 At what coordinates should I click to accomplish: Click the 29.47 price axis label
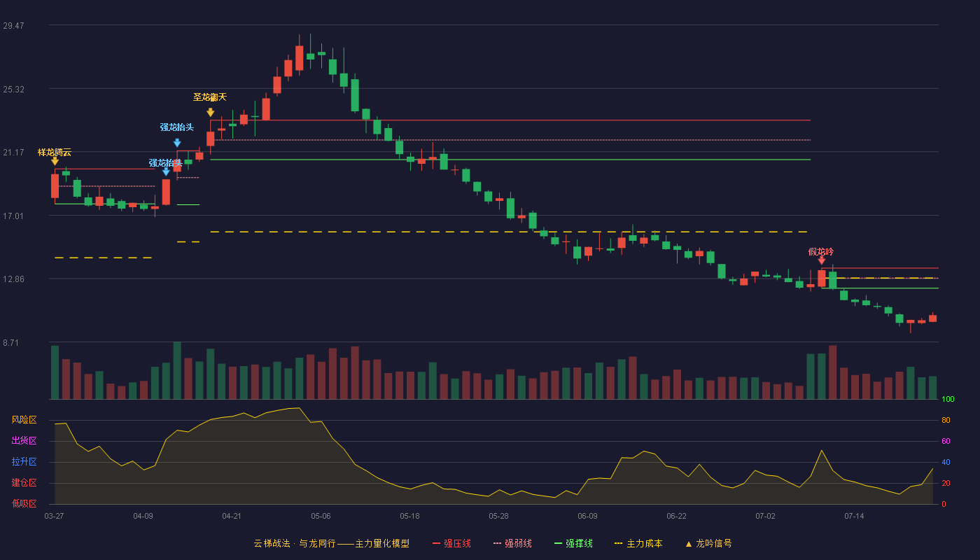click(13, 26)
